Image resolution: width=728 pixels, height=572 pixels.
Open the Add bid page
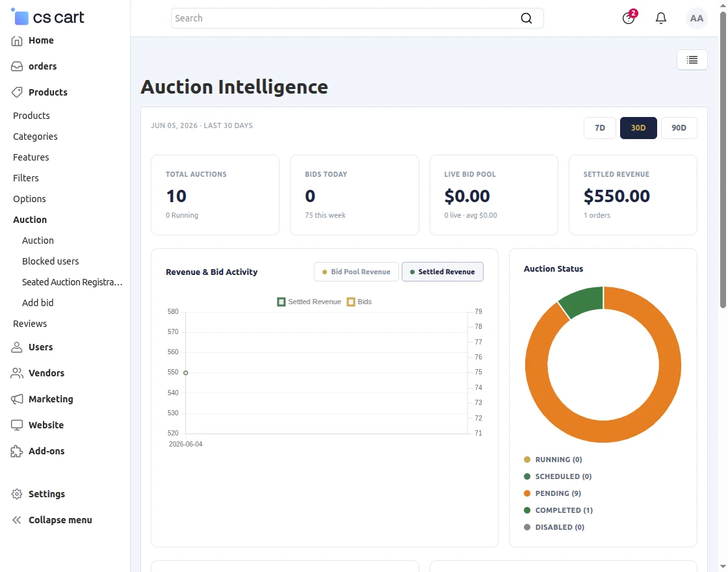[38, 303]
